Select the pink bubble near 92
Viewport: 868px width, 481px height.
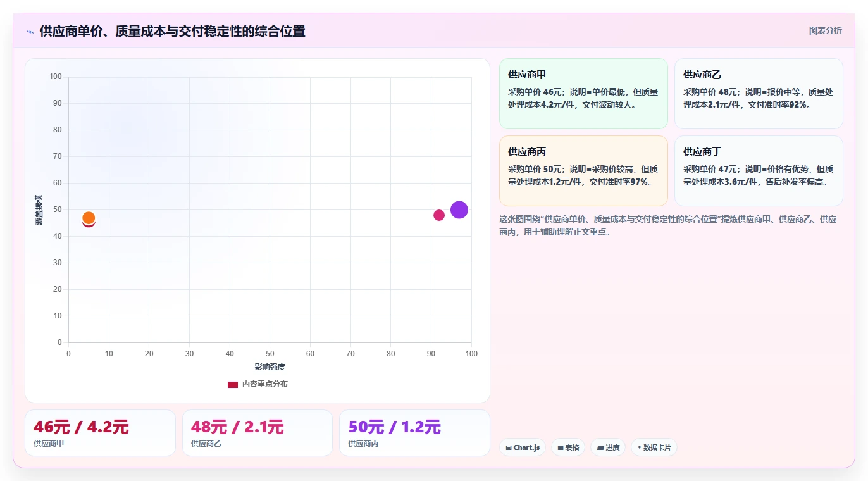[439, 215]
